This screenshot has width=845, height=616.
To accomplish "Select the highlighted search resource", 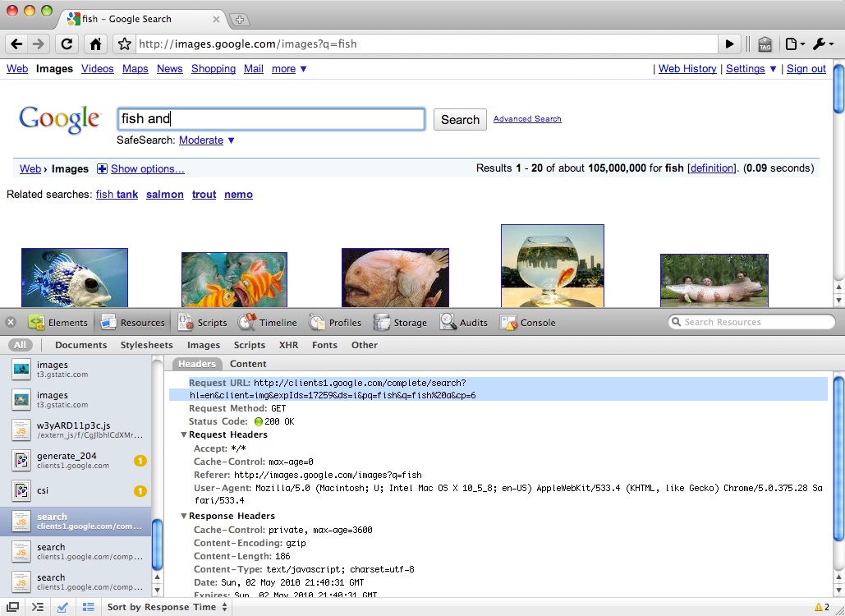I will (76, 522).
